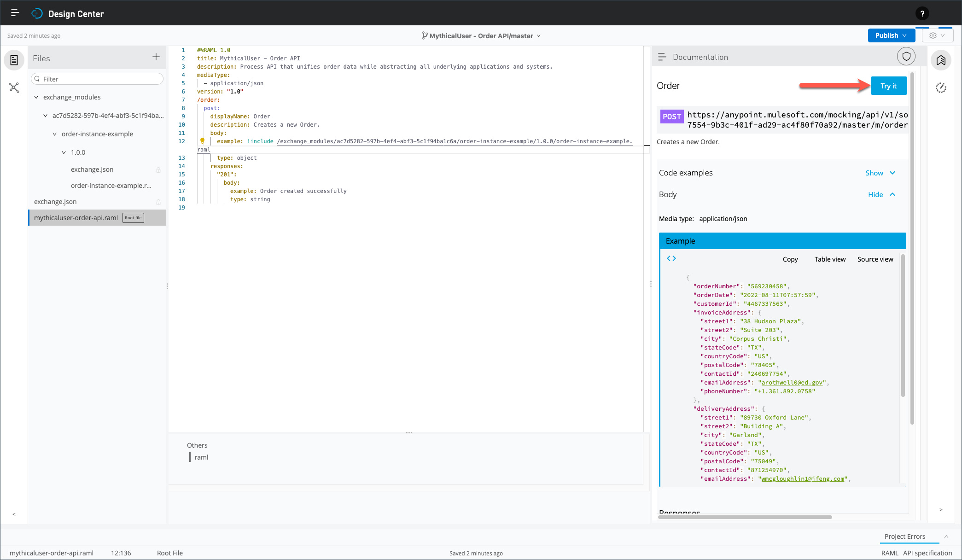
Task: Show the Code examples section
Action: pos(880,173)
